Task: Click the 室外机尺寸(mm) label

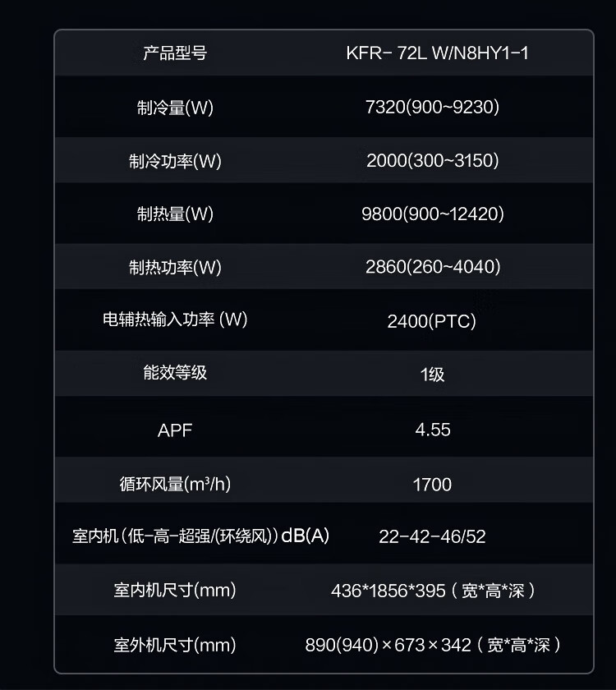Action: [175, 646]
